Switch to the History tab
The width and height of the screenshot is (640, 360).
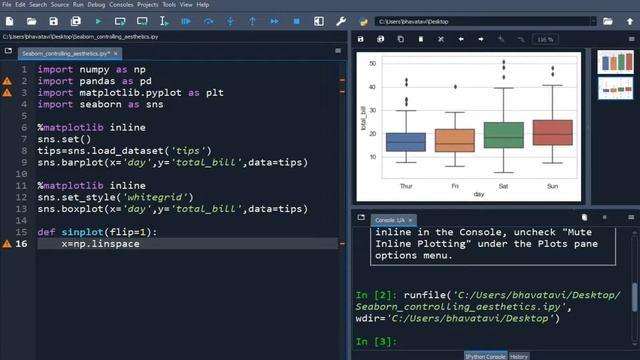519,356
